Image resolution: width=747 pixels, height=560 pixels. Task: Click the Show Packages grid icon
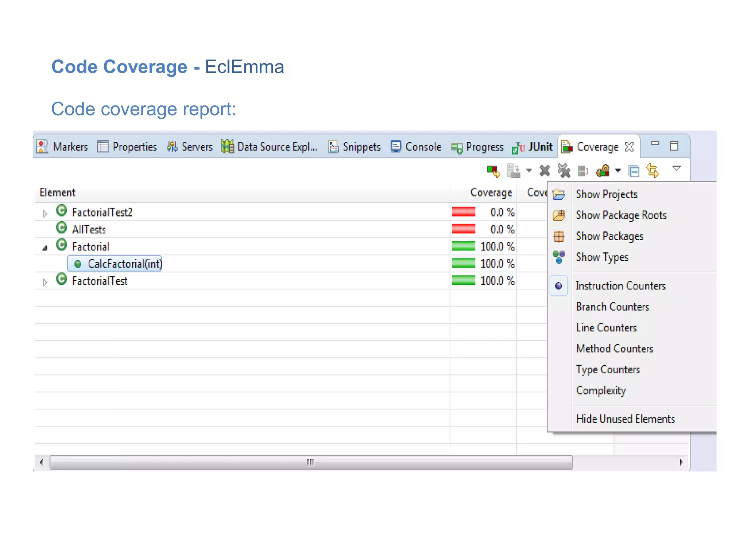click(559, 237)
